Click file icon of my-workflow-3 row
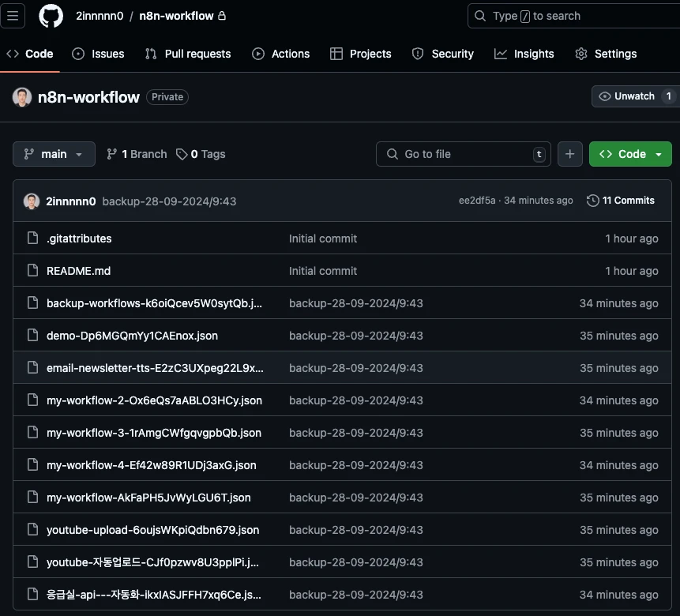Image resolution: width=680 pixels, height=616 pixels. [32, 433]
